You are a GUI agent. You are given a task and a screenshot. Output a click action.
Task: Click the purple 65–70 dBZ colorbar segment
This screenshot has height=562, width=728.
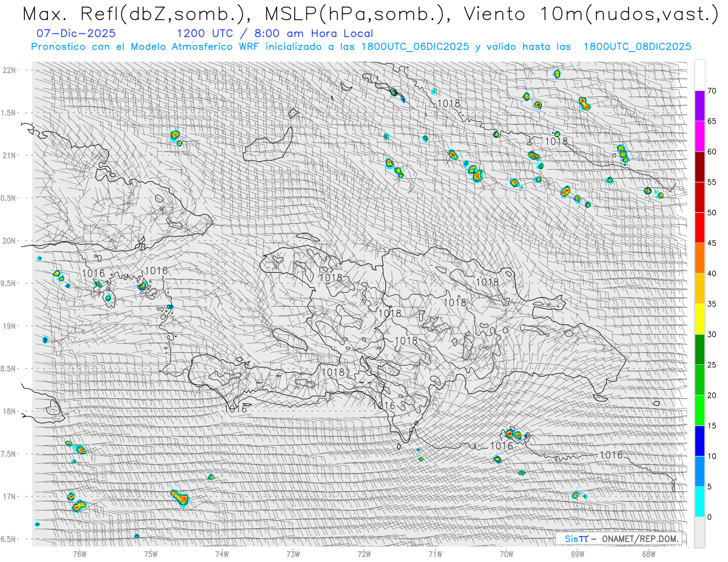699,106
